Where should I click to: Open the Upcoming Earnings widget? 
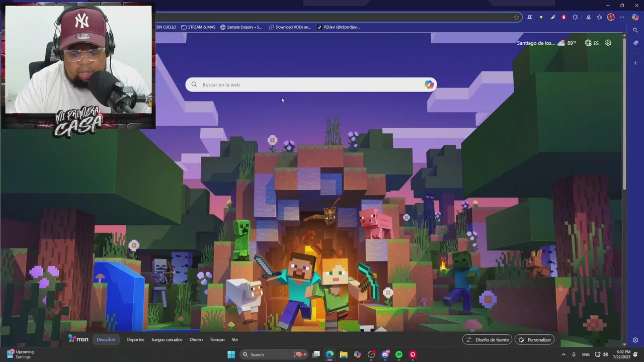[x=20, y=354]
